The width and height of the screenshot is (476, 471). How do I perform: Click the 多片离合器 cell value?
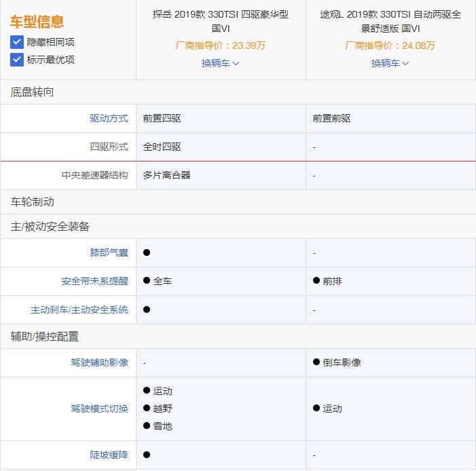(x=166, y=175)
